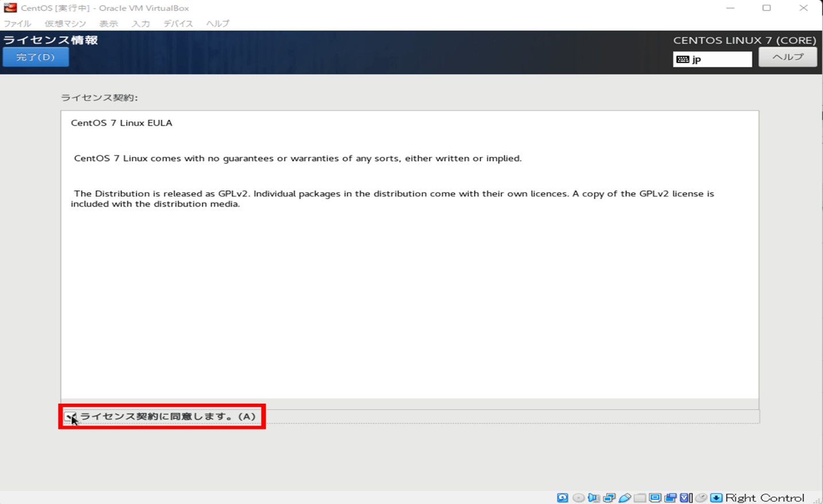This screenshot has height=504, width=823.
Task: Open the 表示 menu
Action: 108,24
